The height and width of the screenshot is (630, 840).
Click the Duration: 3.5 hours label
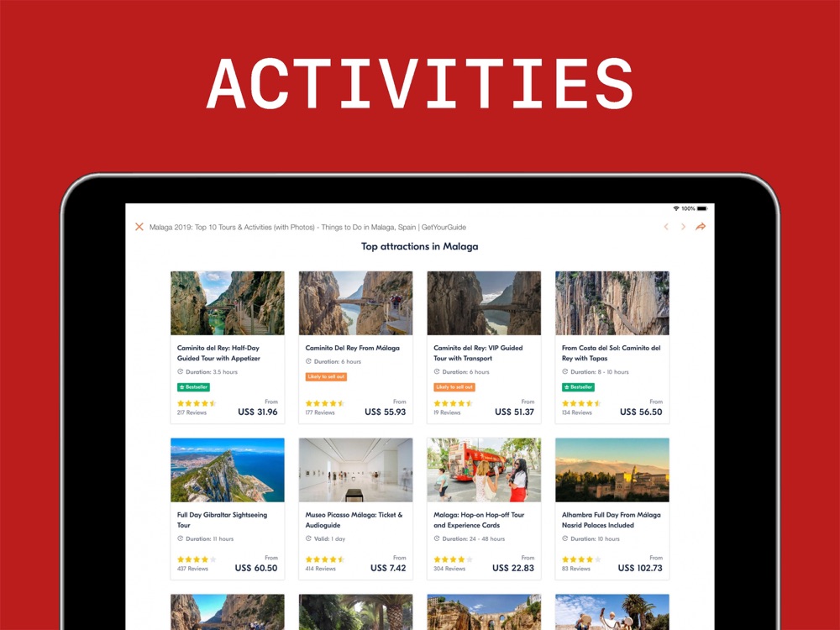pyautogui.click(x=207, y=372)
